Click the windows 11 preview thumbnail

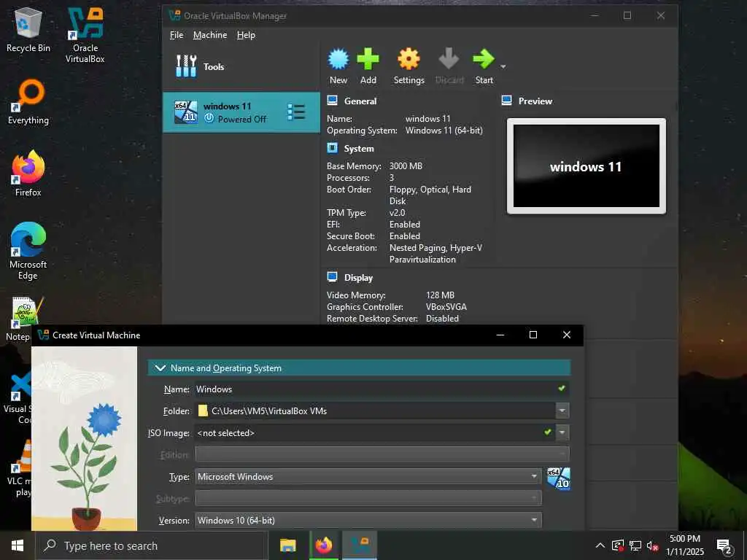tap(587, 166)
